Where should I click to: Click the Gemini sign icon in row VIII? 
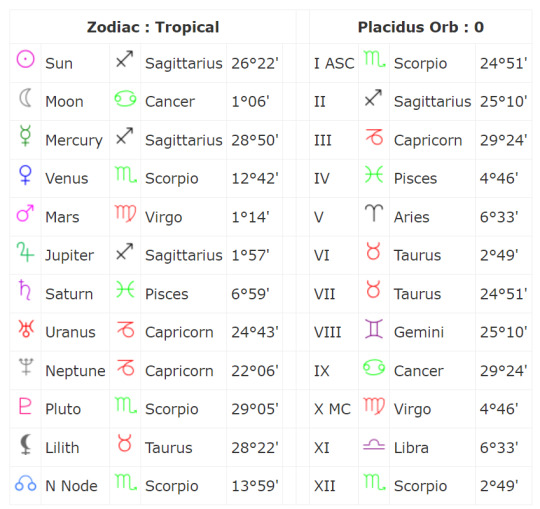[374, 329]
